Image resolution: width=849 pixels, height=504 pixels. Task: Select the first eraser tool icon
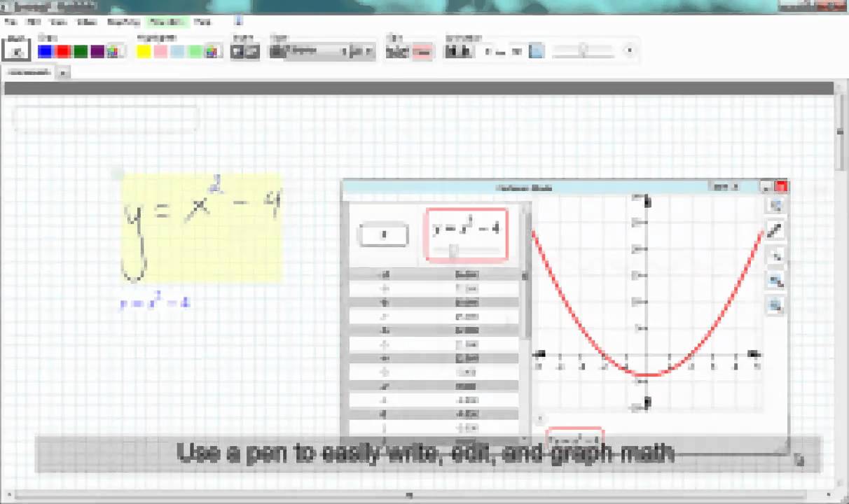pos(238,52)
